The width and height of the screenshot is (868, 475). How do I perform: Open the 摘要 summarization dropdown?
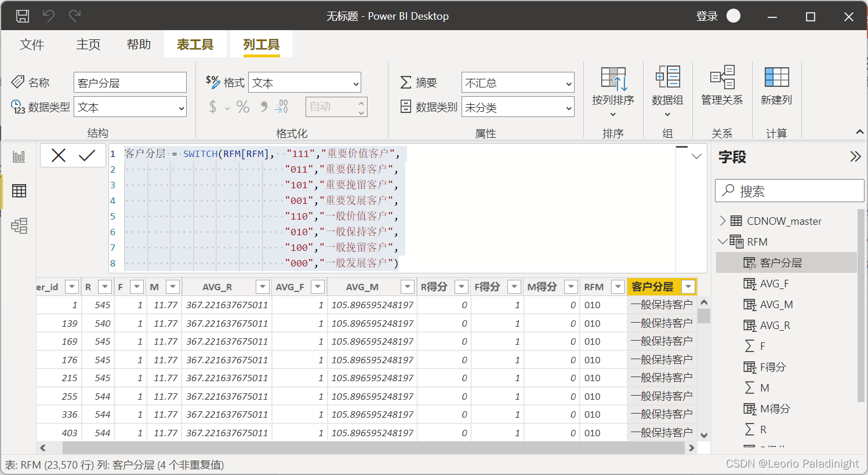pos(518,83)
